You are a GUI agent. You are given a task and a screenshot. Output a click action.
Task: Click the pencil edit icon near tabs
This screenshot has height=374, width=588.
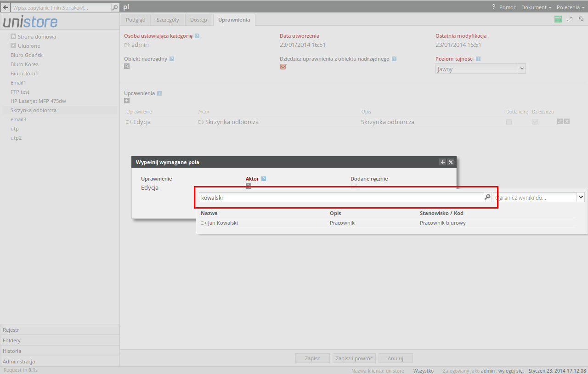point(570,19)
